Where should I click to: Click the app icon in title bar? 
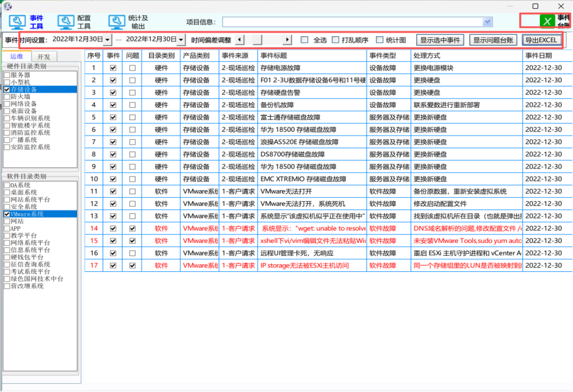[x=8, y=6]
